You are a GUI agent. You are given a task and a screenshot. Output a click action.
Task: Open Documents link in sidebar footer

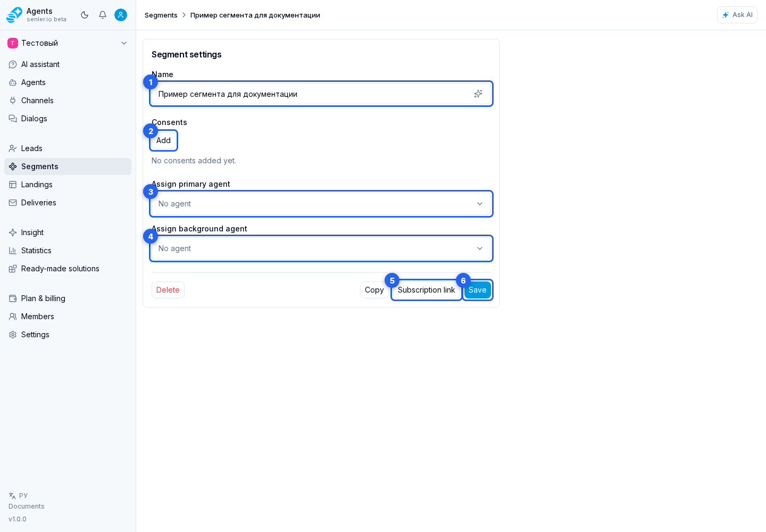point(27,506)
